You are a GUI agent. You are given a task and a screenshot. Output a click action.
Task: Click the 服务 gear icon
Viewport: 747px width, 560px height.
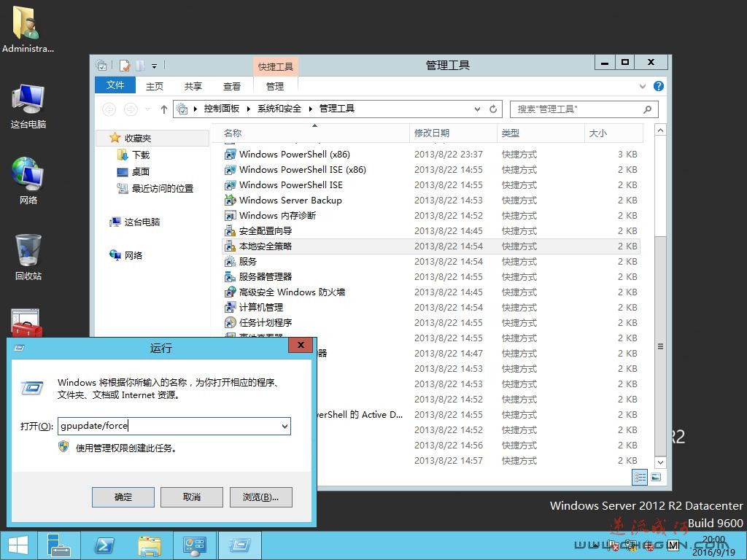point(230,262)
